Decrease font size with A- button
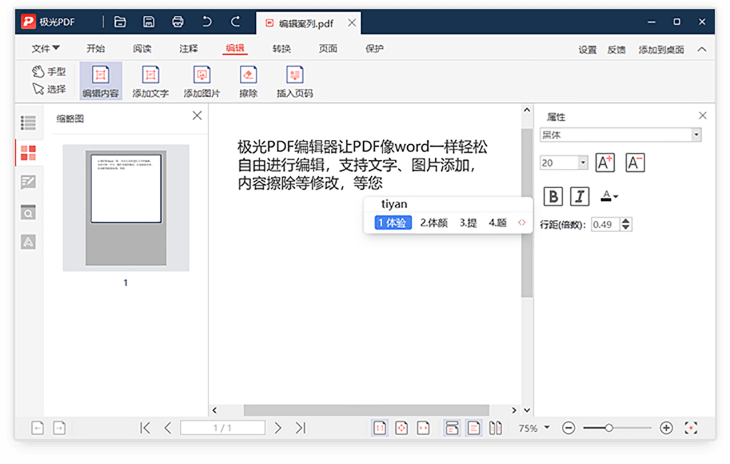Image resolution: width=730 pixels, height=464 pixels. tap(635, 163)
